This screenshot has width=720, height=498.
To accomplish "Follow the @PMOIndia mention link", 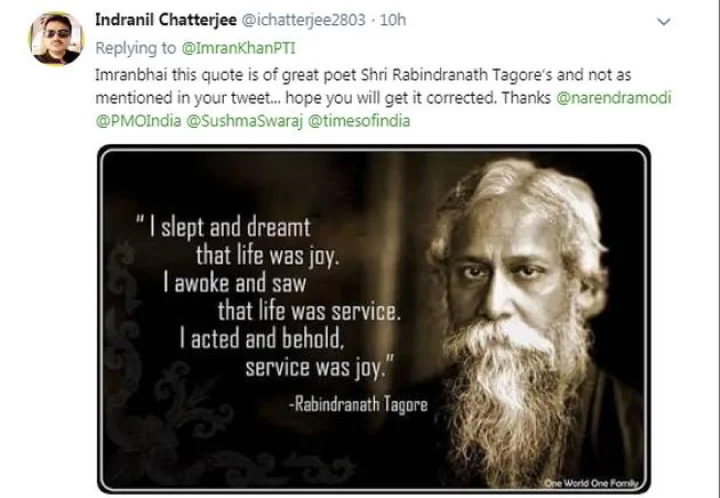I will pos(138,121).
